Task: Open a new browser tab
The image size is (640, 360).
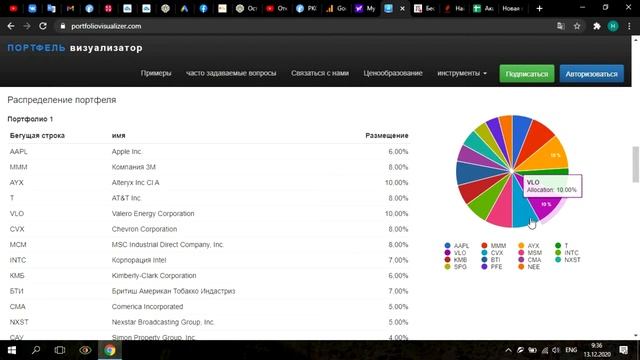Action: point(539,8)
